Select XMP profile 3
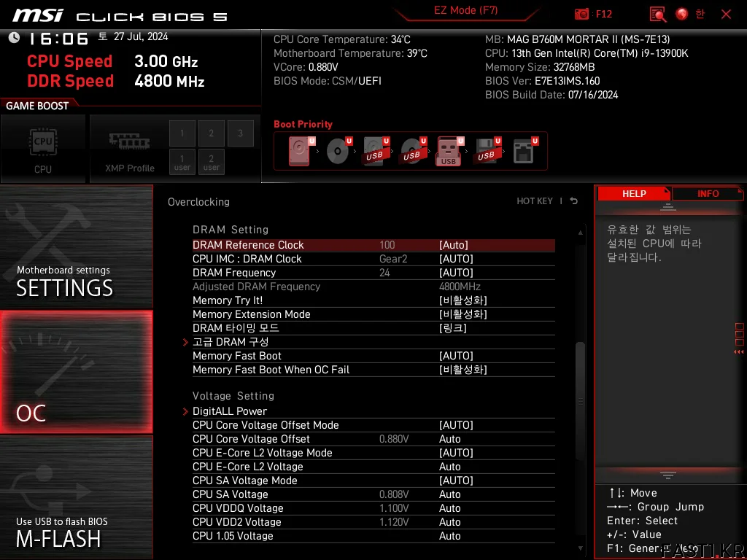This screenshot has width=747, height=560. click(240, 133)
